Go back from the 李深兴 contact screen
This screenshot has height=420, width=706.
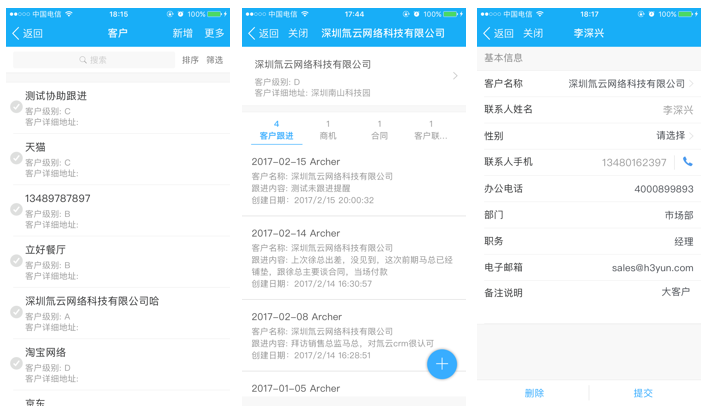(498, 33)
